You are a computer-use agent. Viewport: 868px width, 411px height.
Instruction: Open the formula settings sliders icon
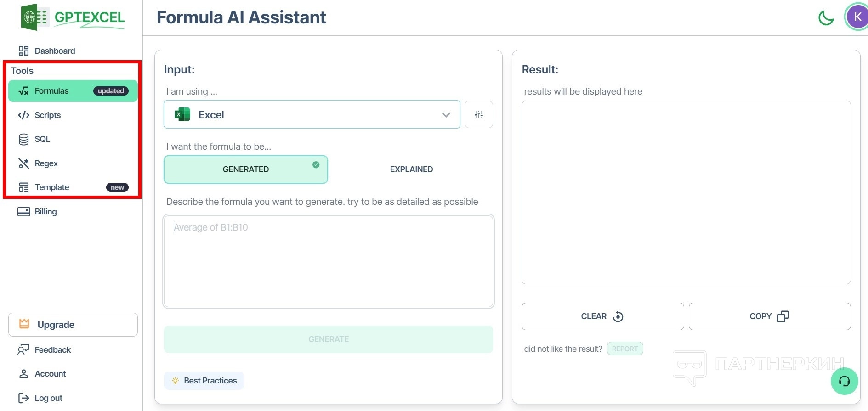coord(478,114)
